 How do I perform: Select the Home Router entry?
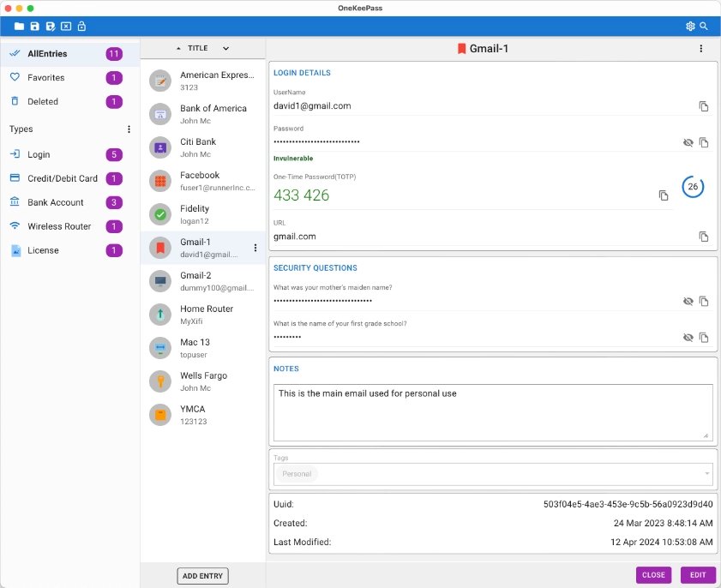pyautogui.click(x=203, y=315)
